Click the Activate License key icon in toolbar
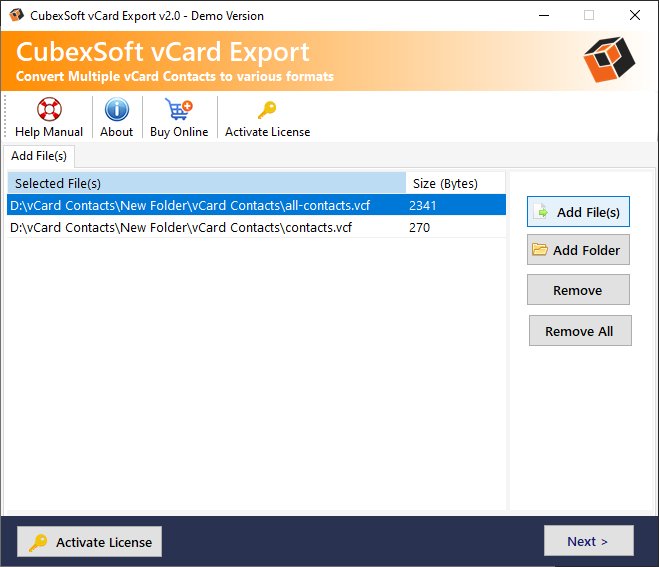Screen dimensions: 659x567 tap(267, 110)
